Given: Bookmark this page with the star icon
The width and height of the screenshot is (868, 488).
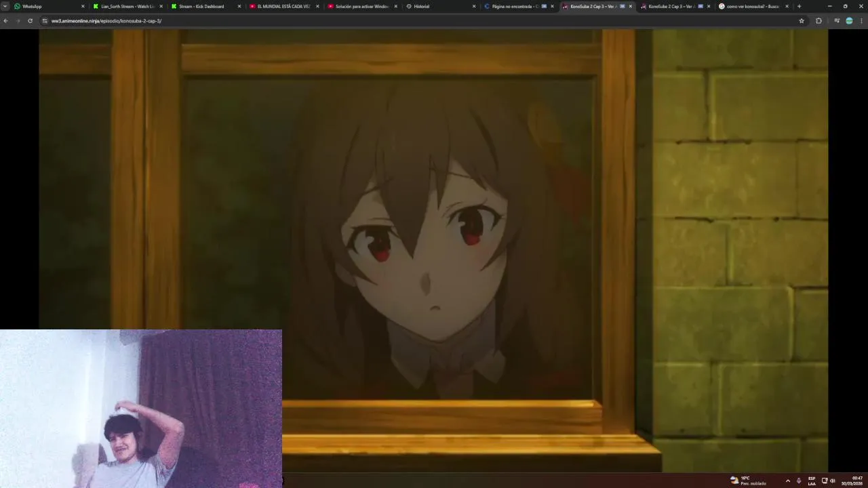Looking at the screenshot, I should pyautogui.click(x=802, y=21).
